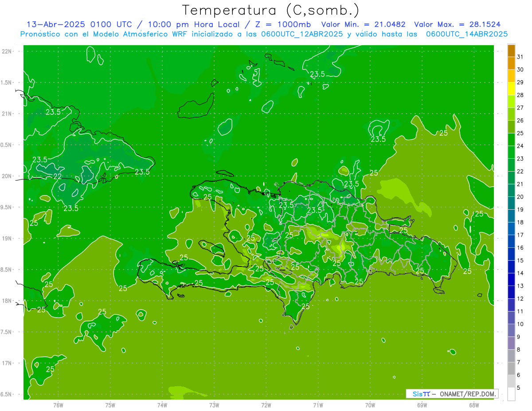Screen dimensions: 532x411
Task: Click the title "Temperatura (C,somb.)"
Action: coord(270,10)
